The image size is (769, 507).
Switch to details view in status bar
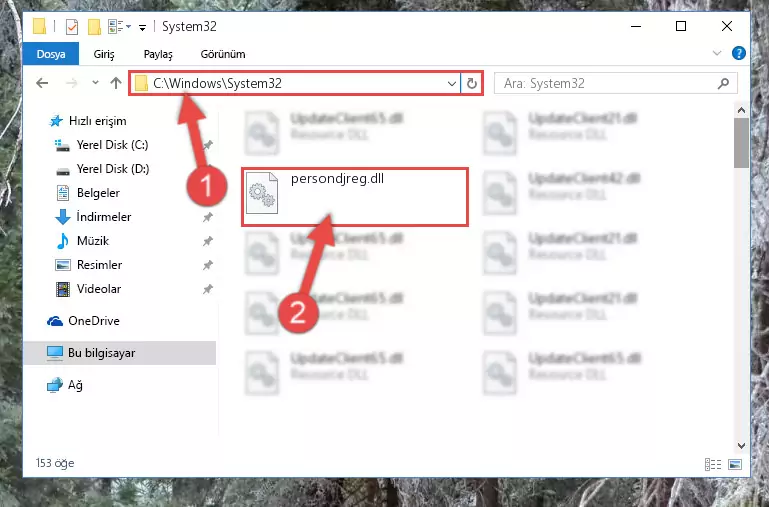(713, 464)
